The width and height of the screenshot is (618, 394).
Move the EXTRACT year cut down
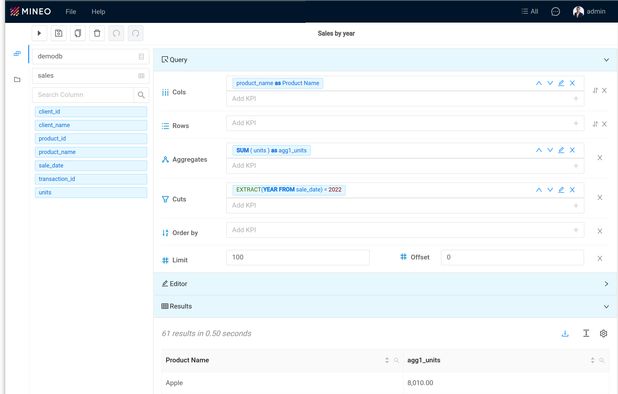[x=550, y=190]
